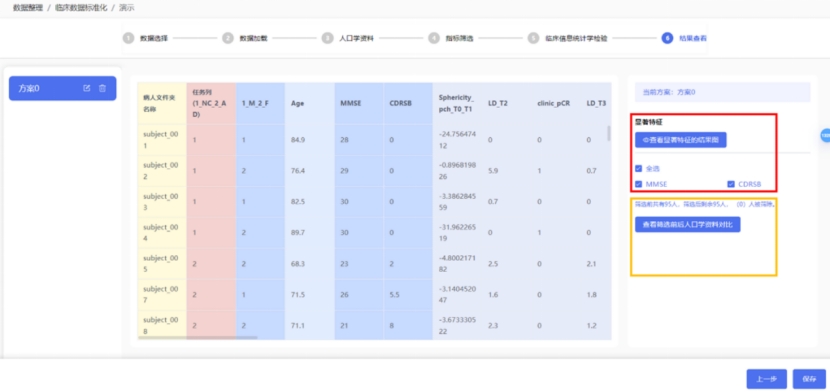Click the floating blue circle widget at the right edge

(x=825, y=135)
